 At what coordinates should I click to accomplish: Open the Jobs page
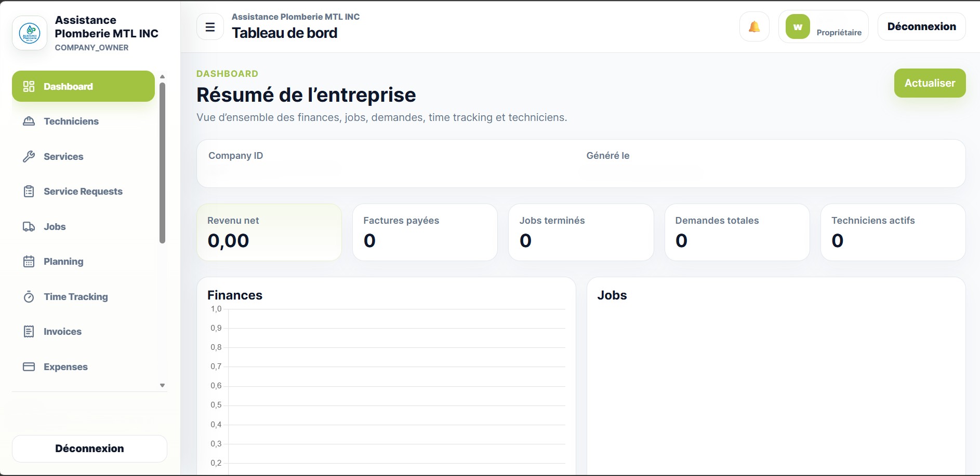[83, 227]
